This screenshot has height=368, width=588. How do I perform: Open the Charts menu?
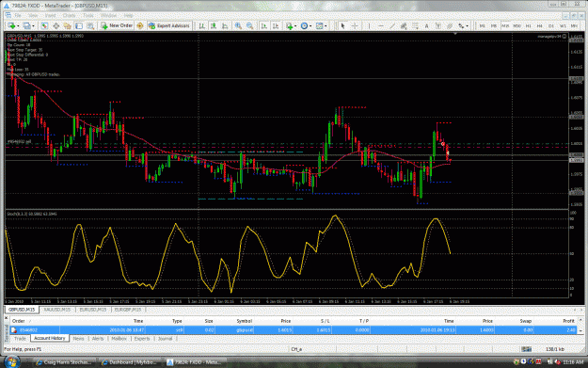tap(69, 15)
